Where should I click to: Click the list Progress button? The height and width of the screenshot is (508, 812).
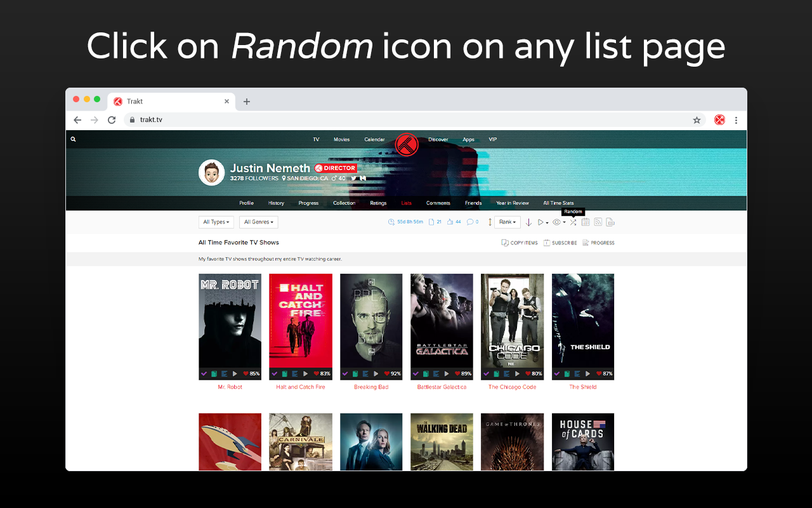pos(598,243)
